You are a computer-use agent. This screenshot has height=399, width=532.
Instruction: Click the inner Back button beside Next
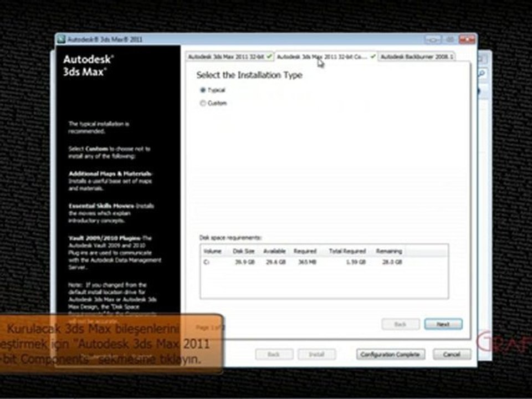400,324
